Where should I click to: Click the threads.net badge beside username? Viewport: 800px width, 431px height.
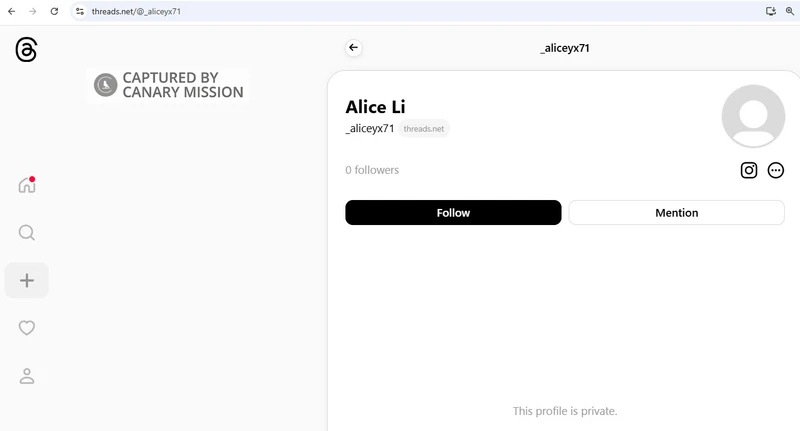pyautogui.click(x=424, y=129)
